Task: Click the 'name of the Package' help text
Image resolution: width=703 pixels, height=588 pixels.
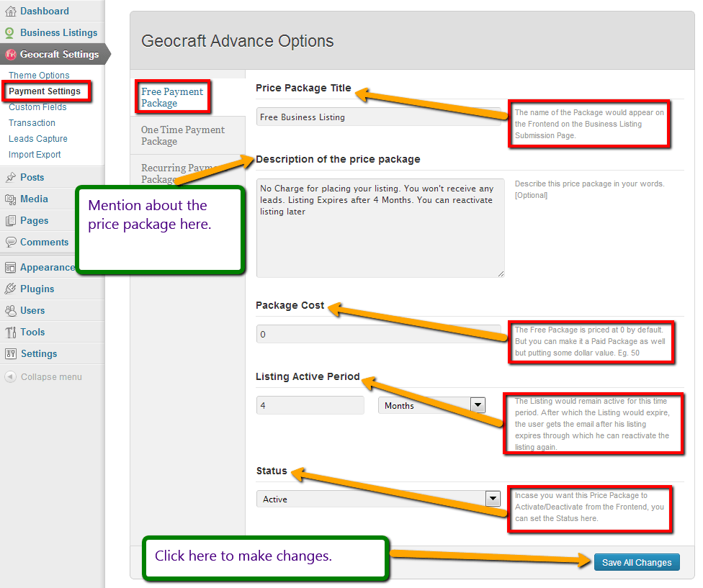Action: coord(589,124)
